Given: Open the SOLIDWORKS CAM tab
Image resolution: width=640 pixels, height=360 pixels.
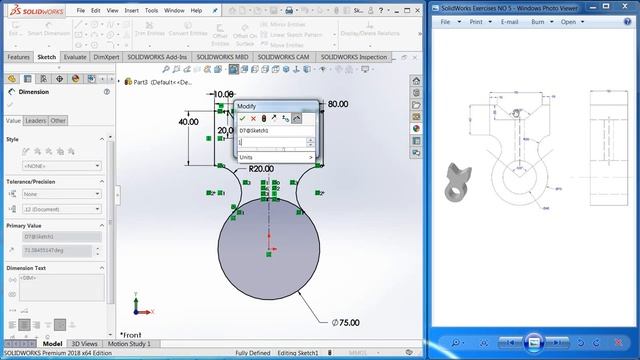Looking at the screenshot, I should [283, 57].
